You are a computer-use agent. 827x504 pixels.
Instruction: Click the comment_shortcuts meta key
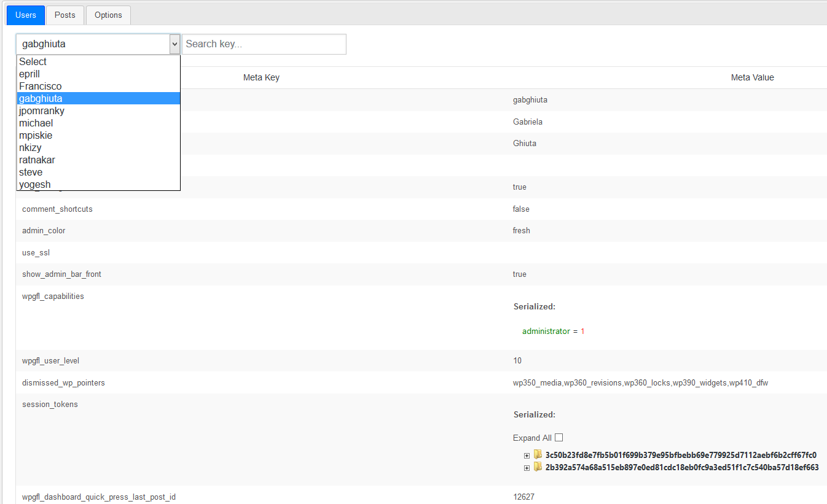click(57, 209)
